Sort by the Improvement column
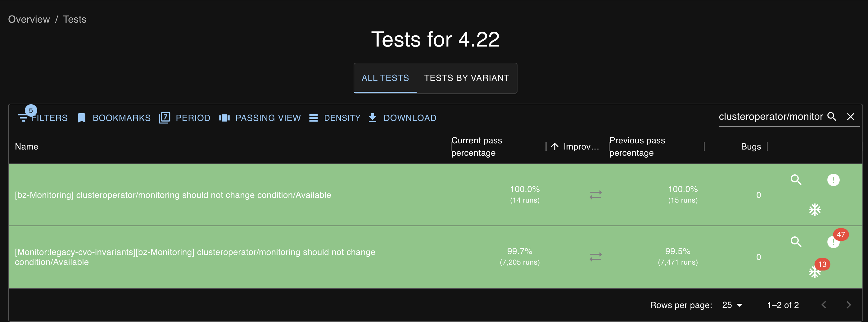Viewport: 868px width, 322px height. (x=581, y=146)
